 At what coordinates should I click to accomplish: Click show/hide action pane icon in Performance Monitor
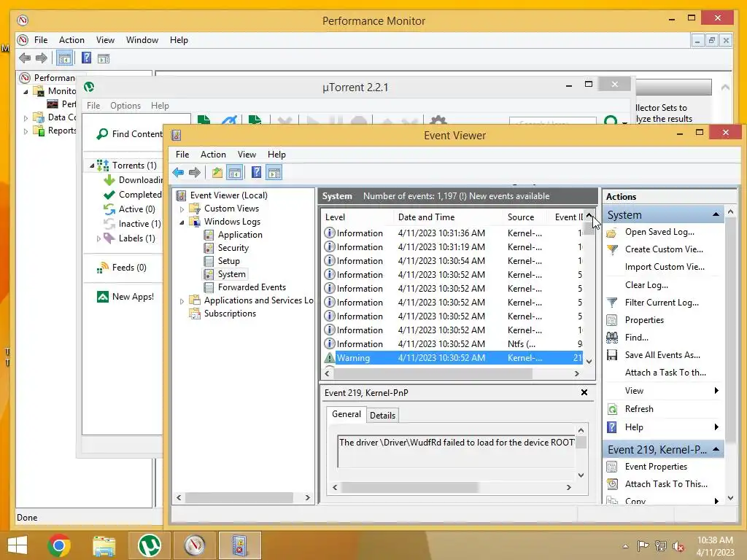pyautogui.click(x=104, y=58)
